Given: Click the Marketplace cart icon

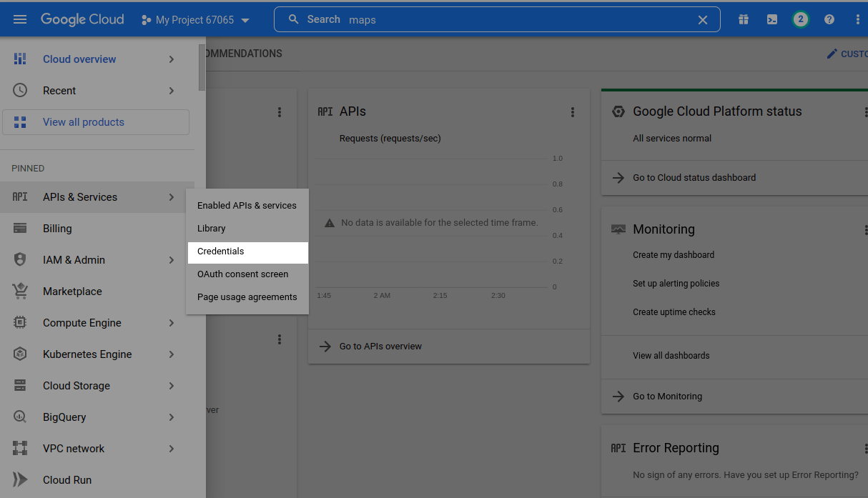Looking at the screenshot, I should click(20, 292).
